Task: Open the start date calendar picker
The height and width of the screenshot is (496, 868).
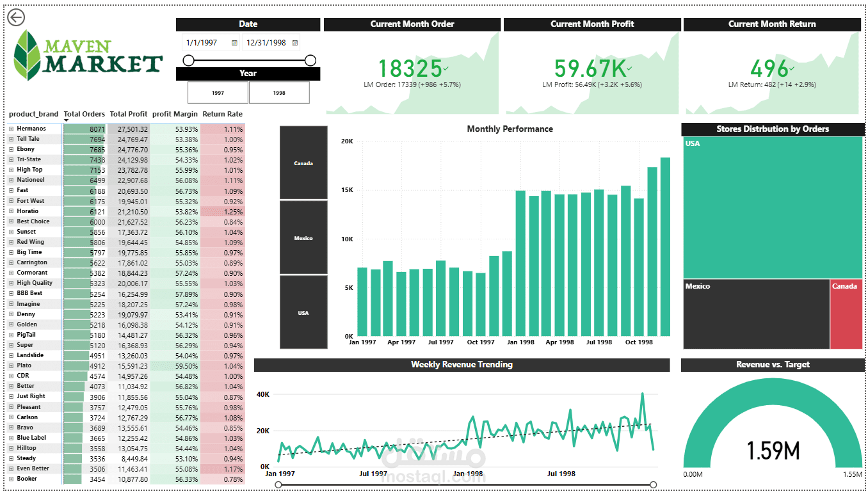Action: coord(234,43)
